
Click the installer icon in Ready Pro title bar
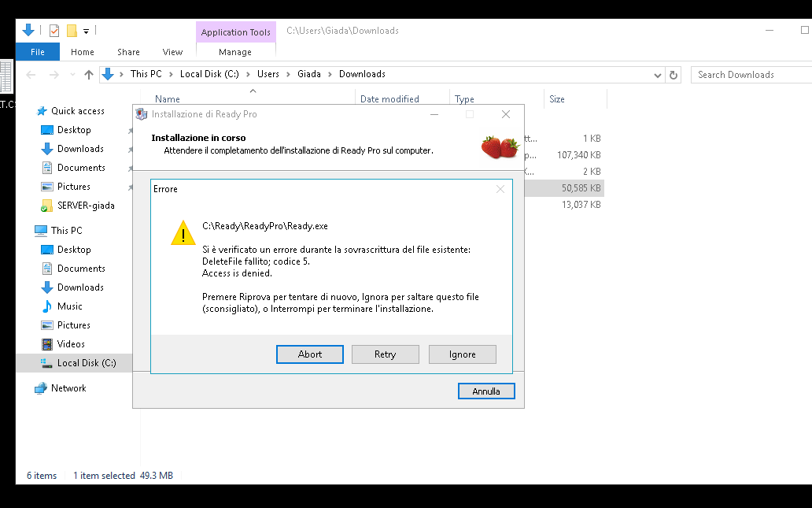142,114
